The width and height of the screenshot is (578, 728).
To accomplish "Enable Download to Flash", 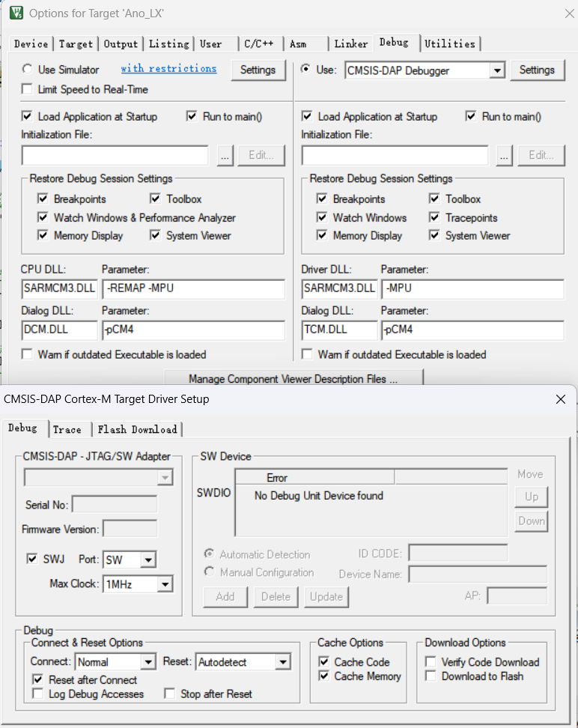I will point(431,676).
